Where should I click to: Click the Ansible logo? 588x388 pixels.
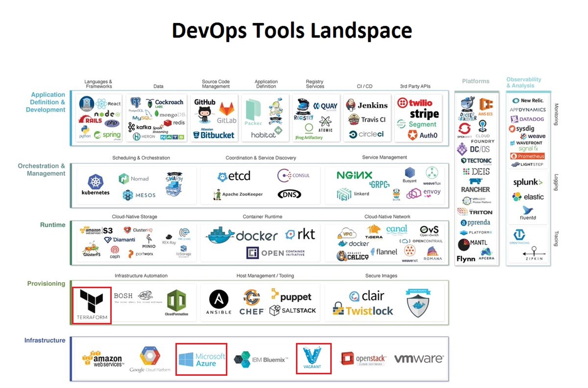coord(219,302)
